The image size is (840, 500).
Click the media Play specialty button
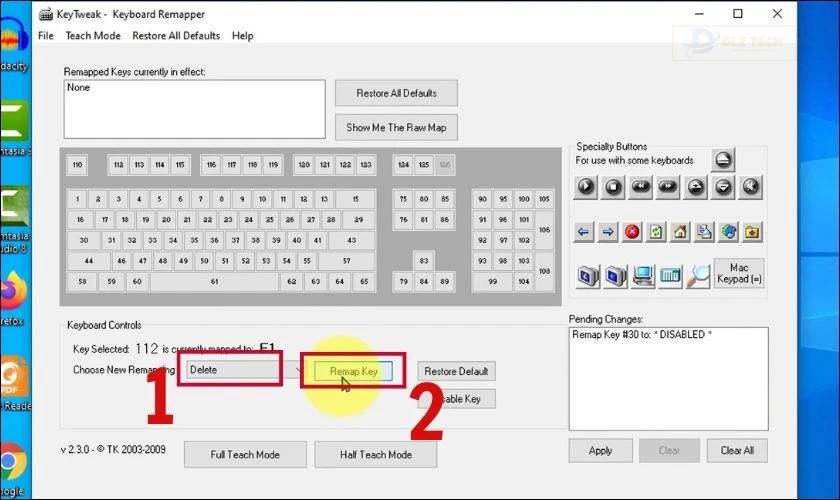tap(586, 187)
